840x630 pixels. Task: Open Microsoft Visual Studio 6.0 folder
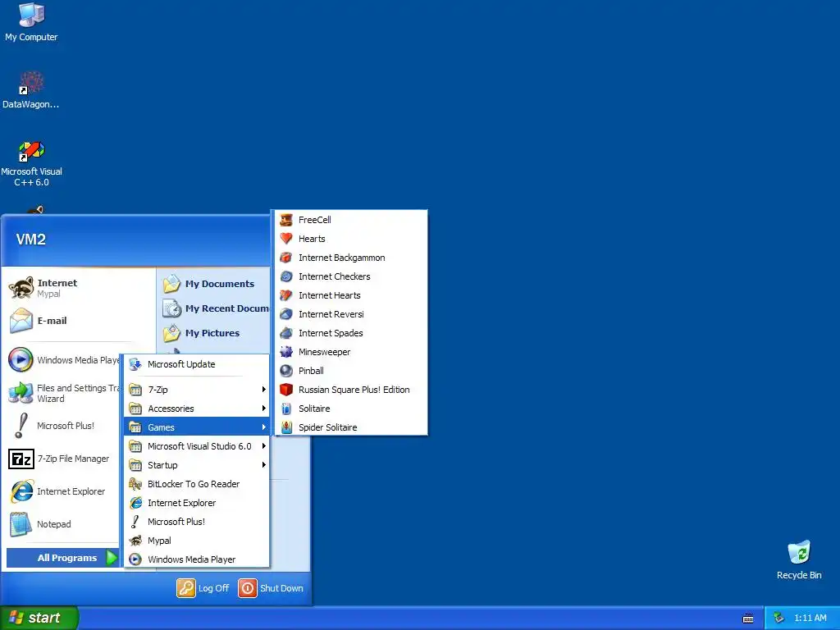tap(197, 445)
